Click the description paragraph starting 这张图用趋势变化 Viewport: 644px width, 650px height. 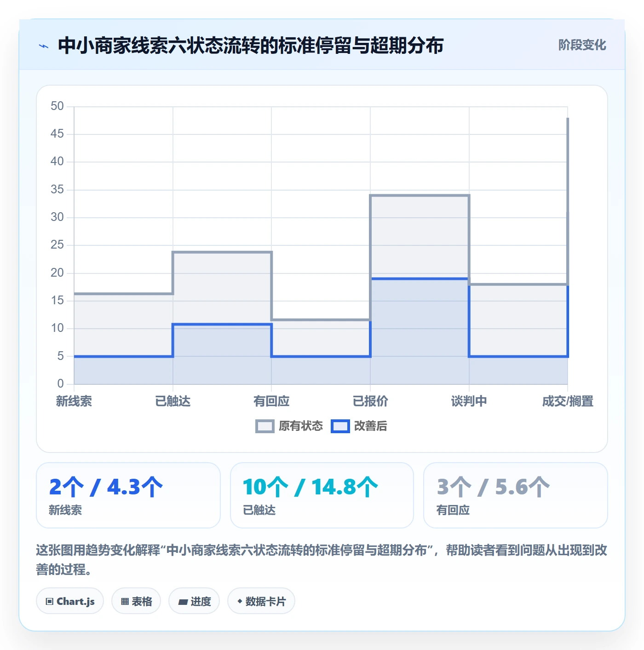click(322, 560)
